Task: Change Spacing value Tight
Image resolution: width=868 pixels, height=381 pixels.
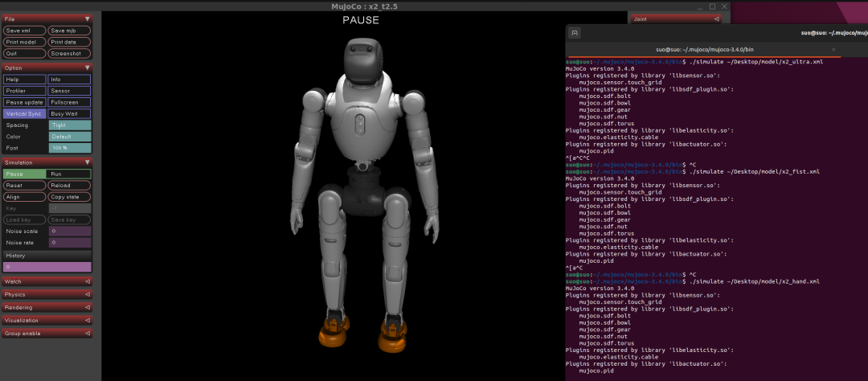Action: pos(70,125)
